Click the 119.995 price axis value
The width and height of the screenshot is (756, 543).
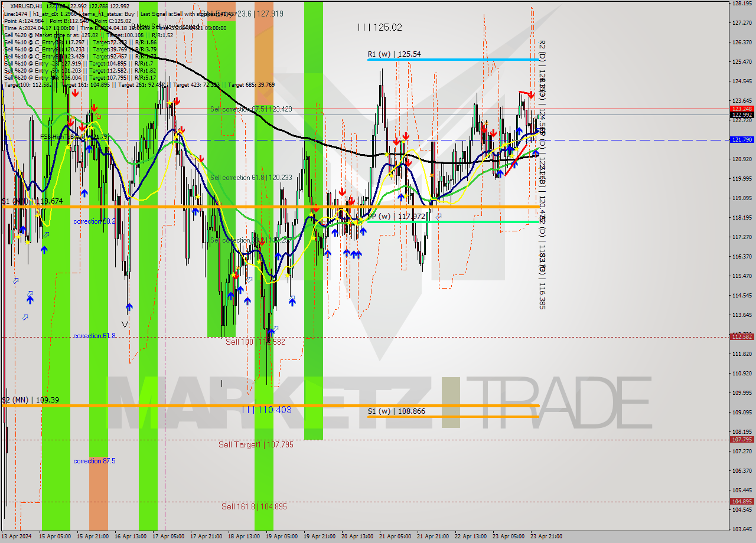coord(742,179)
